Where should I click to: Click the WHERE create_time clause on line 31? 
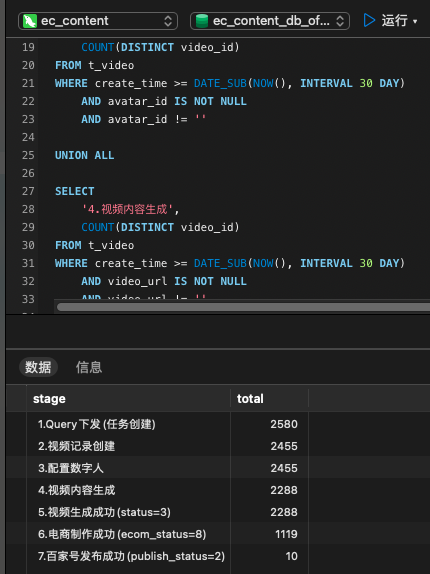[x=230, y=263]
